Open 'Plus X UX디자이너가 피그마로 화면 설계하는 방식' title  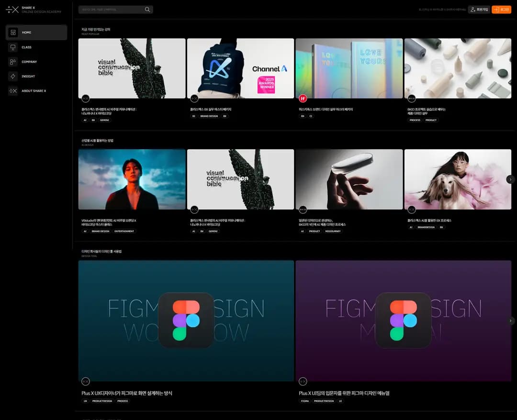[126, 393]
